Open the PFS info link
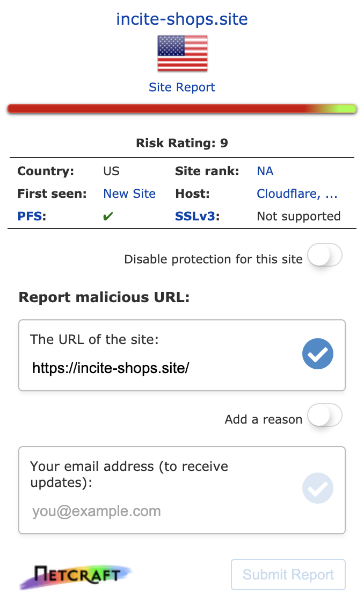Image resolution: width=364 pixels, height=601 pixels. [x=31, y=216]
